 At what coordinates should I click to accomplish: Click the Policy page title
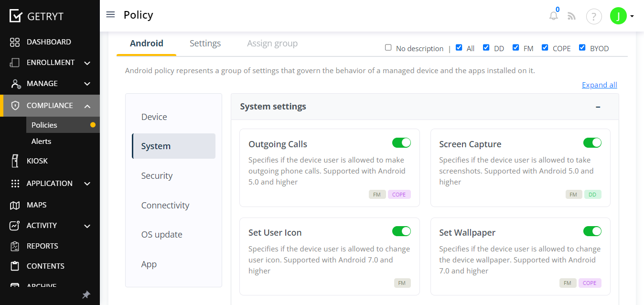click(x=139, y=15)
